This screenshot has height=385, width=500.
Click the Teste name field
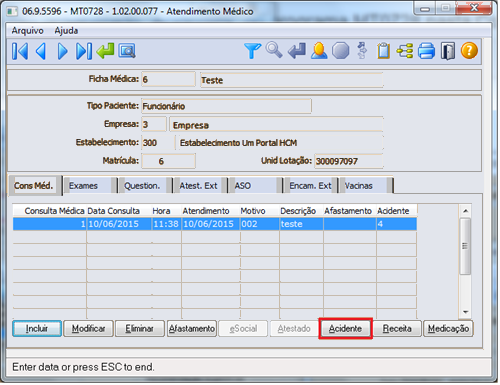pos(292,80)
